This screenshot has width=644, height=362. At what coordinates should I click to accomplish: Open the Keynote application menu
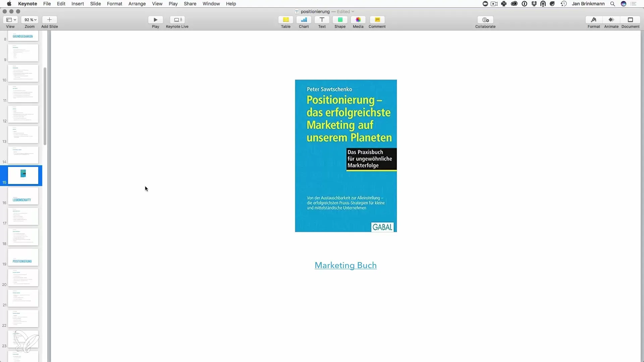point(28,4)
